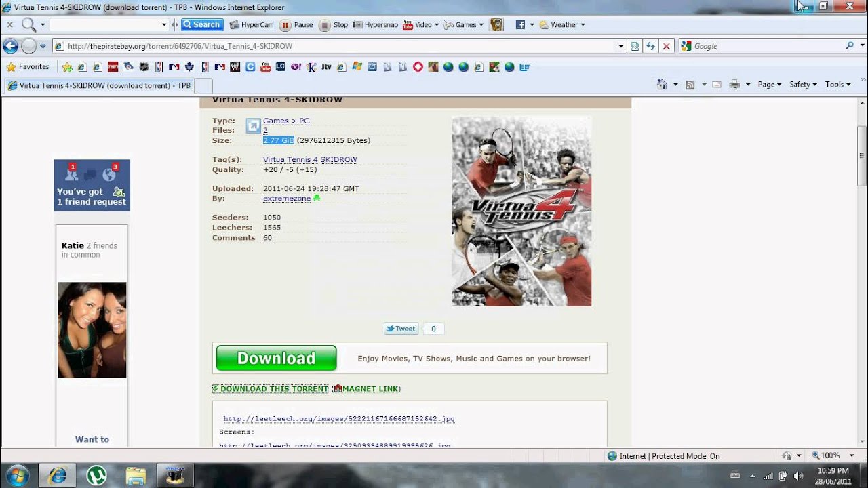This screenshot has height=488, width=868.
Task: Open the WWE favorite in Favorites bar
Action: pos(235,67)
